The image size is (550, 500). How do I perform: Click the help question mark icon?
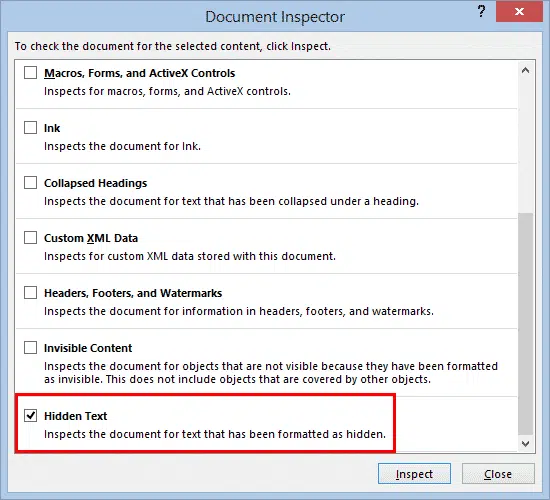tap(481, 12)
